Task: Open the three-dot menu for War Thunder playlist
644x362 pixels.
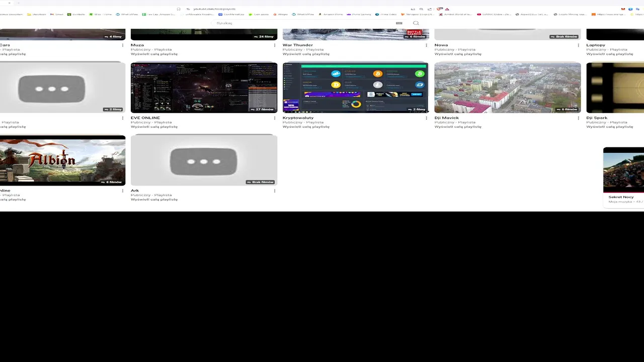Action: (427, 45)
